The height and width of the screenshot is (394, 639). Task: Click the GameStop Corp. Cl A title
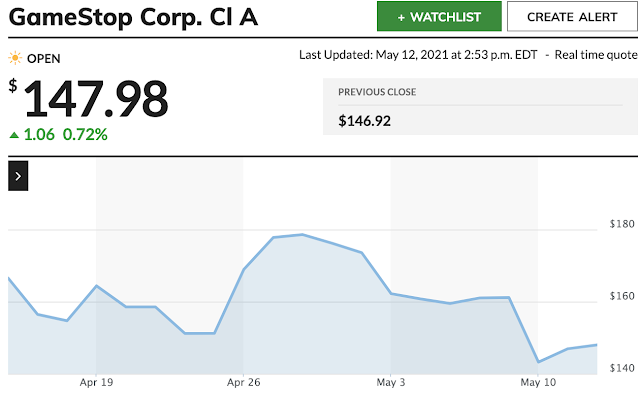point(133,17)
